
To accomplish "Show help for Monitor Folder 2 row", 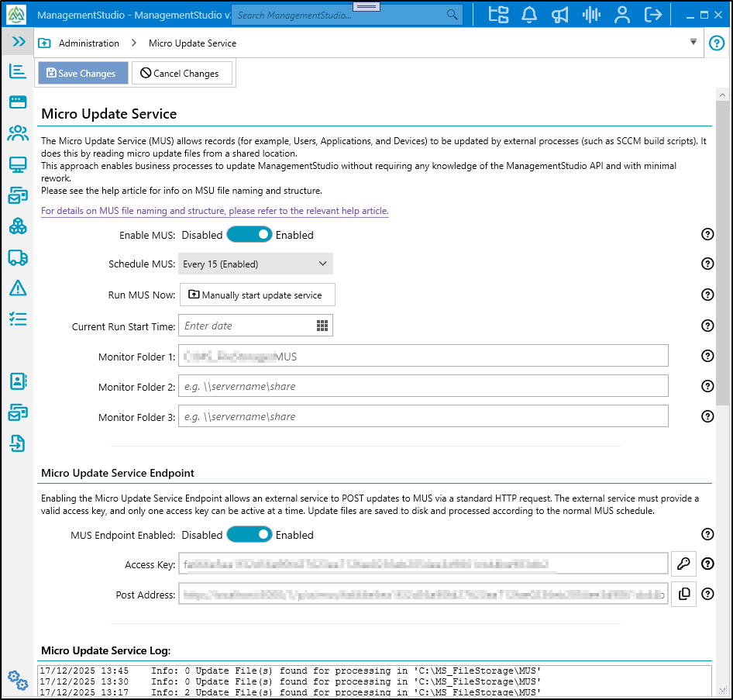I will (x=707, y=386).
